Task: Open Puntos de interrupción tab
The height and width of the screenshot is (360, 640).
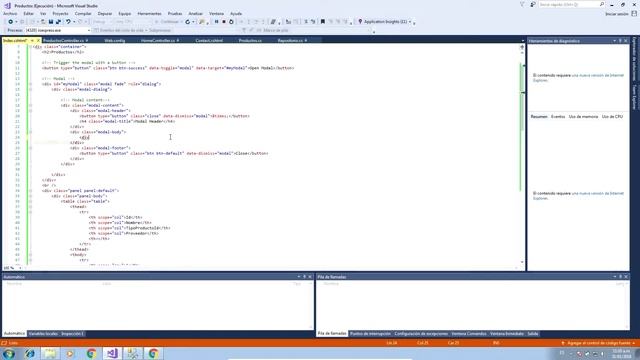Action: 370,334
